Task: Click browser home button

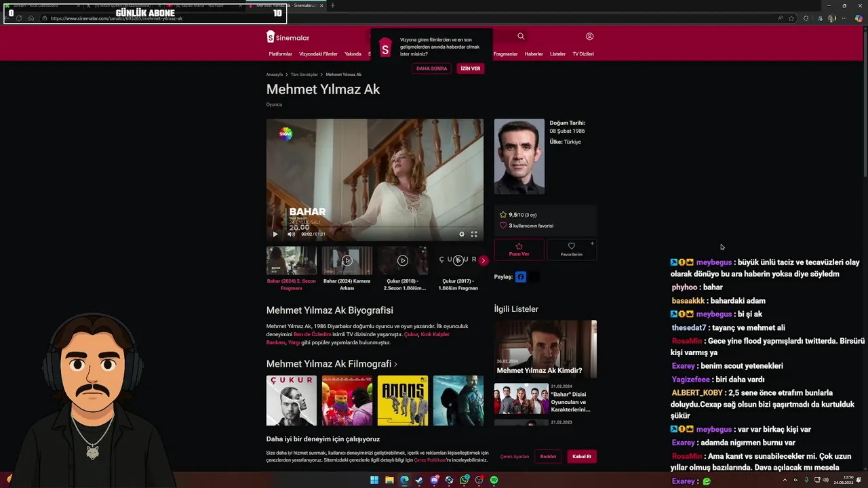Action: point(31,18)
